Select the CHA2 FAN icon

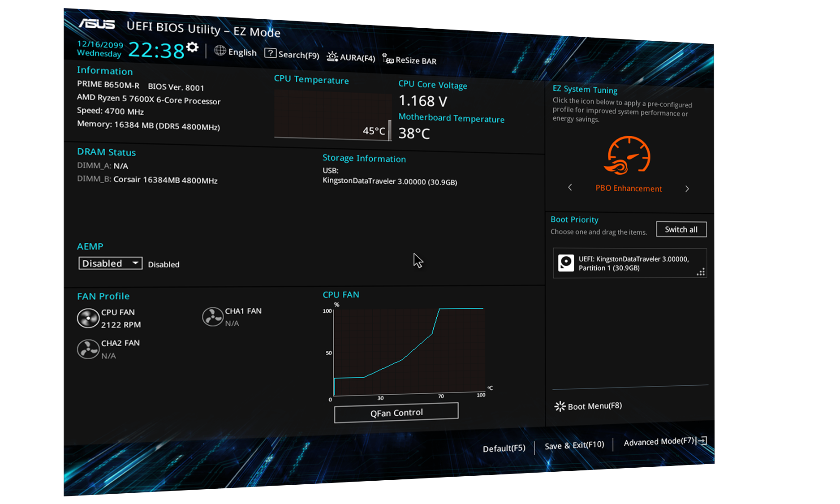(x=88, y=349)
